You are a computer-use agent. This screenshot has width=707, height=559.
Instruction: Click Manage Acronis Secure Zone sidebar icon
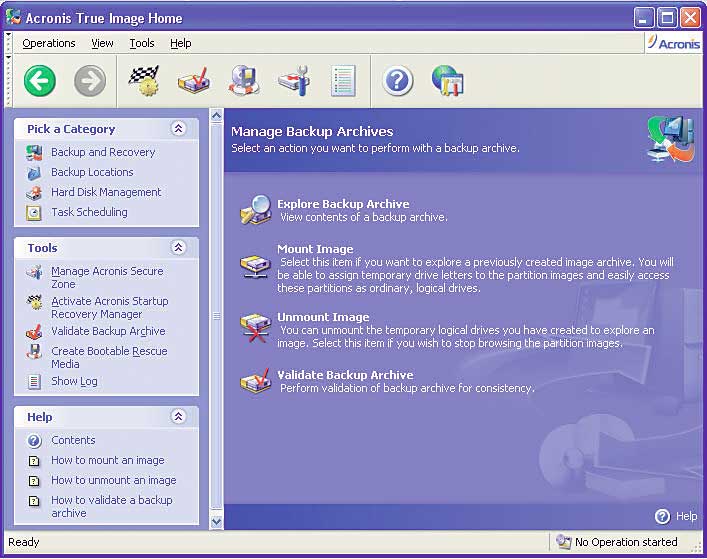point(34,272)
